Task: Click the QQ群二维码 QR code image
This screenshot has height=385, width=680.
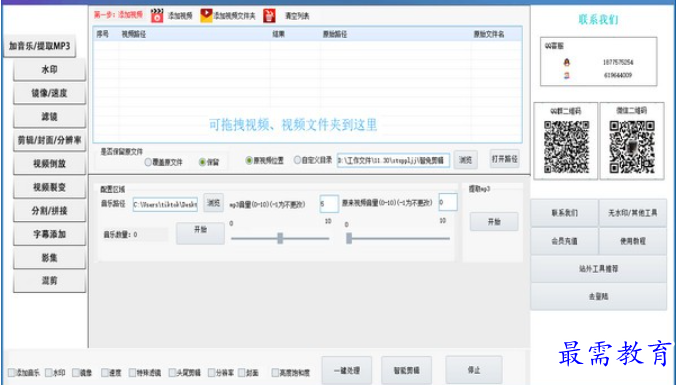Action: click(566, 147)
